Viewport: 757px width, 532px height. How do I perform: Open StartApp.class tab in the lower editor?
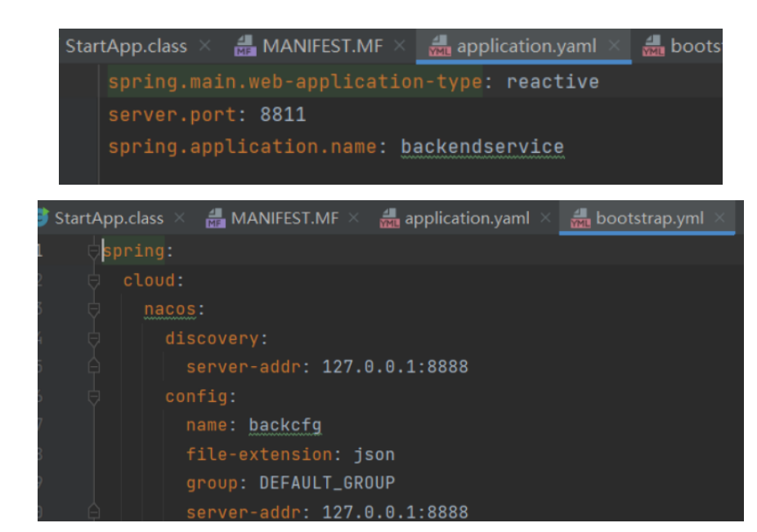coord(109,218)
